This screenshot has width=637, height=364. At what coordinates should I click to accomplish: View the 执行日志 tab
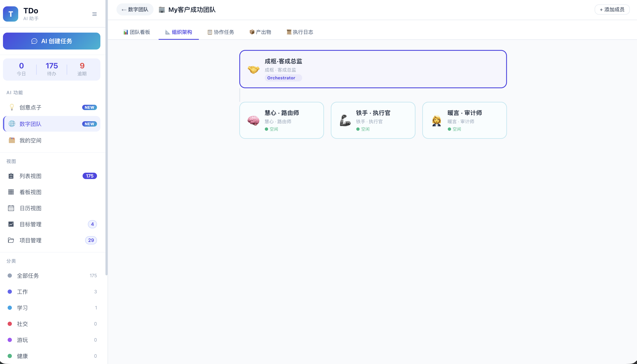coord(300,32)
